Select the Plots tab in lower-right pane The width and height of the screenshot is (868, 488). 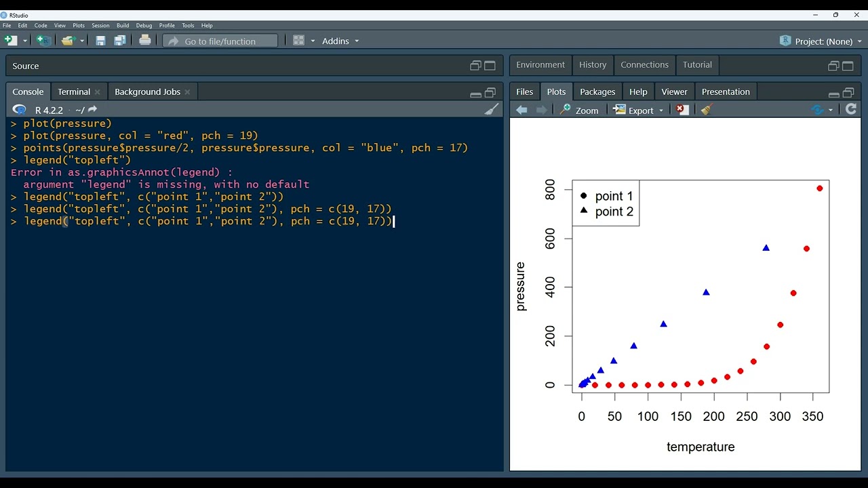(556, 91)
